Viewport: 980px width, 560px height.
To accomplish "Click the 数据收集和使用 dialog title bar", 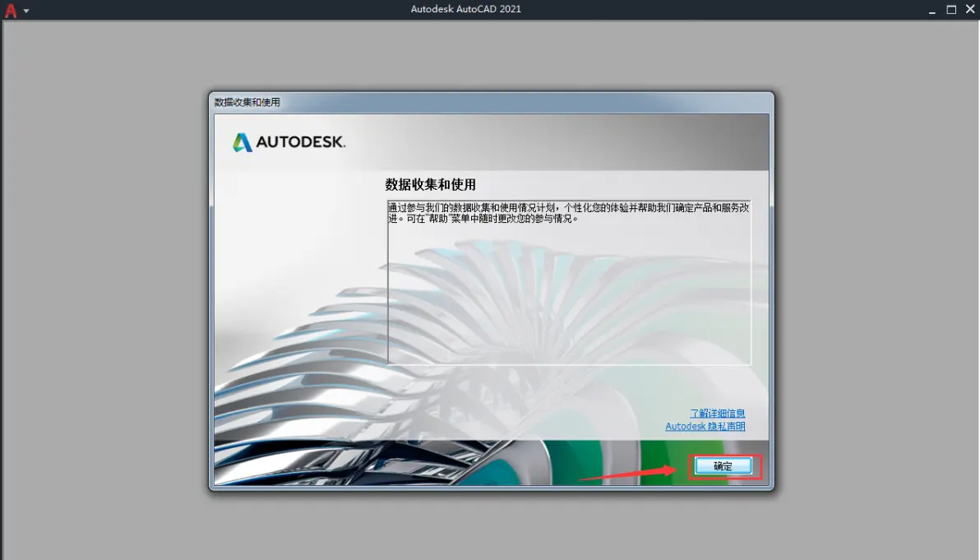I will (x=492, y=102).
